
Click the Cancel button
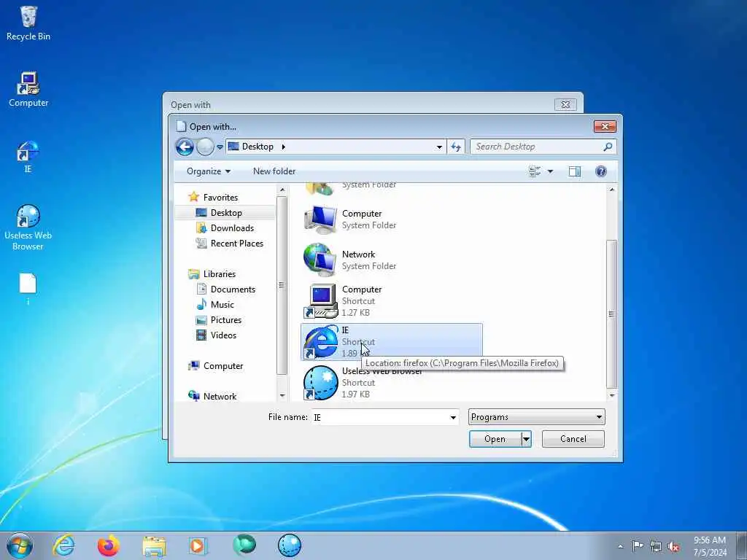pyautogui.click(x=573, y=439)
